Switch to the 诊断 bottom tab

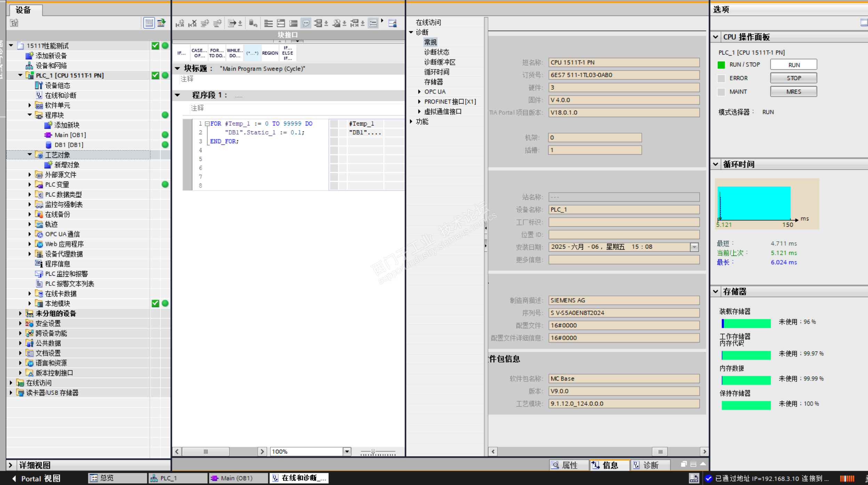(x=649, y=465)
